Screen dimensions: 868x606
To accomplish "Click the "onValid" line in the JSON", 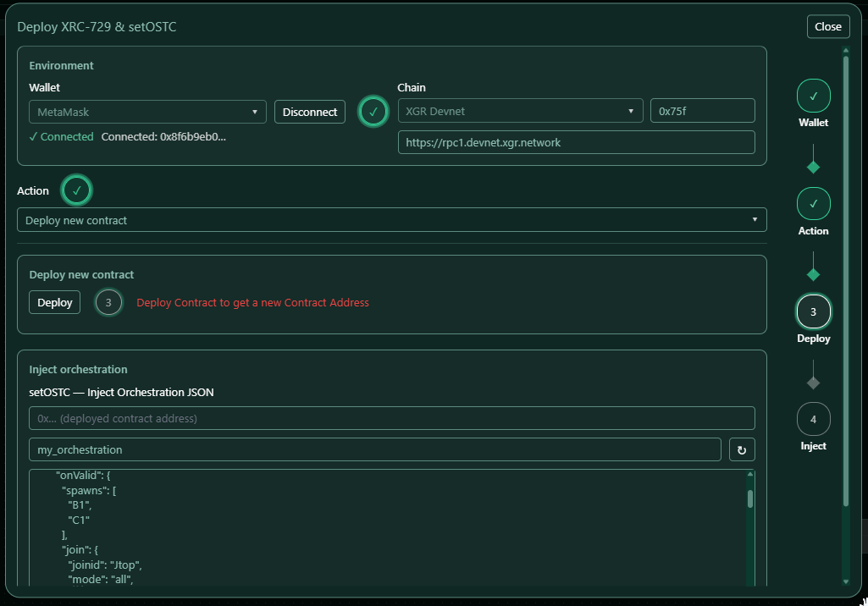I will [84, 476].
